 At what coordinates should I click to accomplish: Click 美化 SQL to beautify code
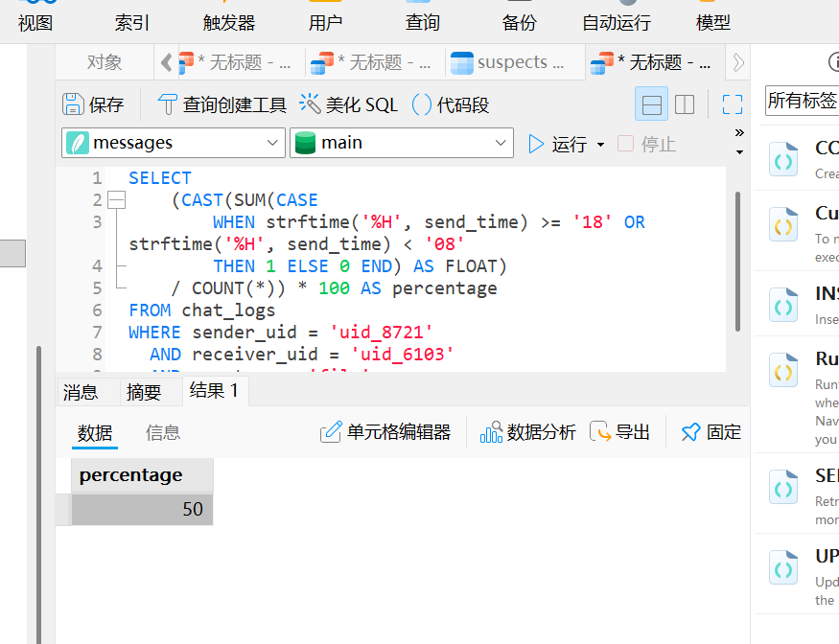[x=348, y=104]
